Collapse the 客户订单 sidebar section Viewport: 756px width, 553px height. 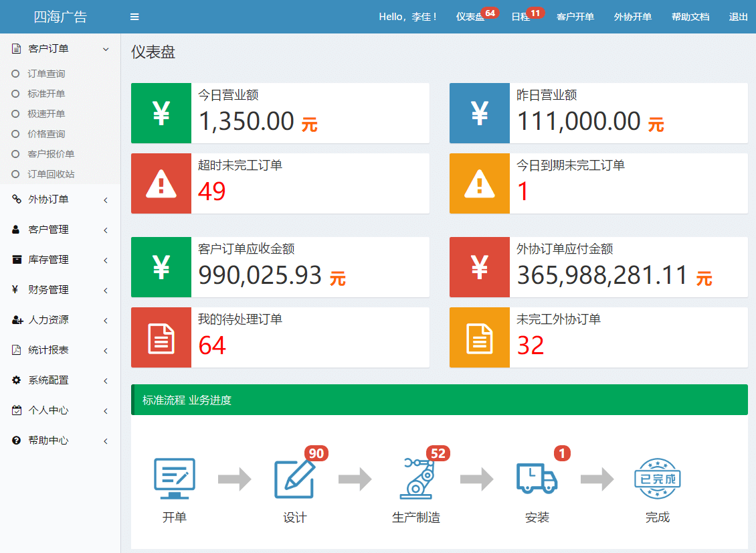(60, 49)
